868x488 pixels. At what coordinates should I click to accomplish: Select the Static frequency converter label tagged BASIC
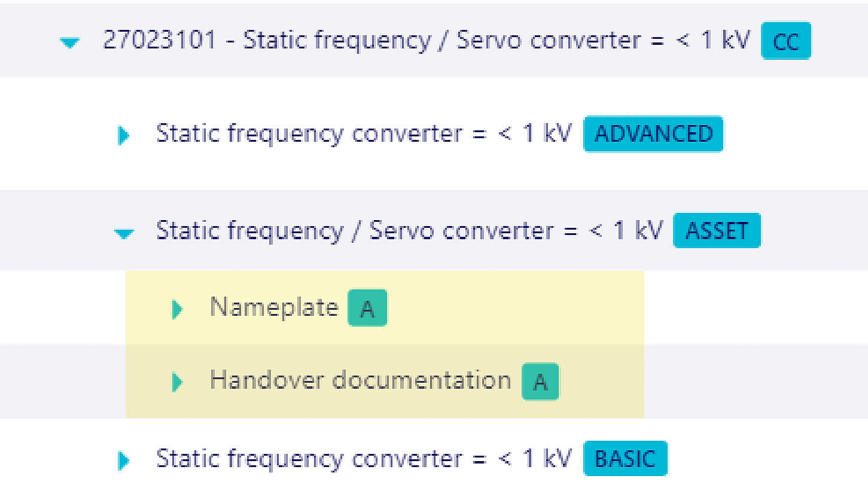click(364, 459)
